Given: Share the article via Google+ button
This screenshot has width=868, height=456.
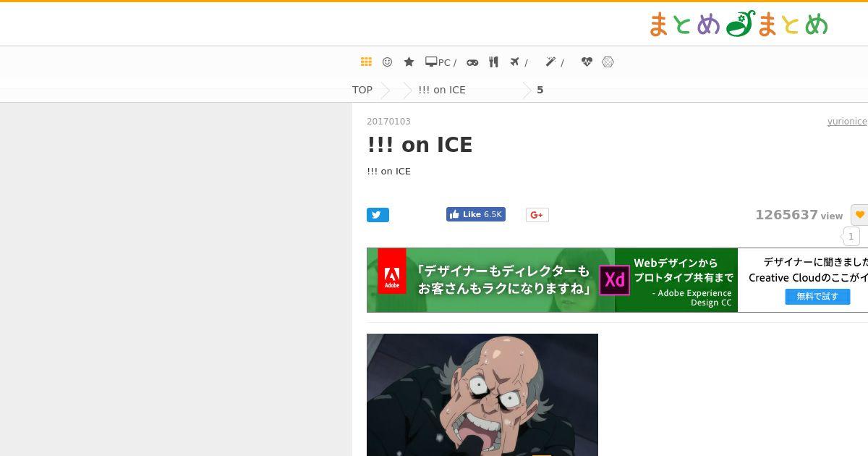Looking at the screenshot, I should tap(537, 215).
